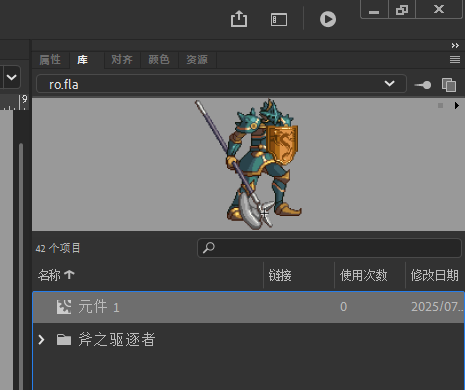Click the New Library Panel icon
This screenshot has width=465, height=390.
coord(449,85)
